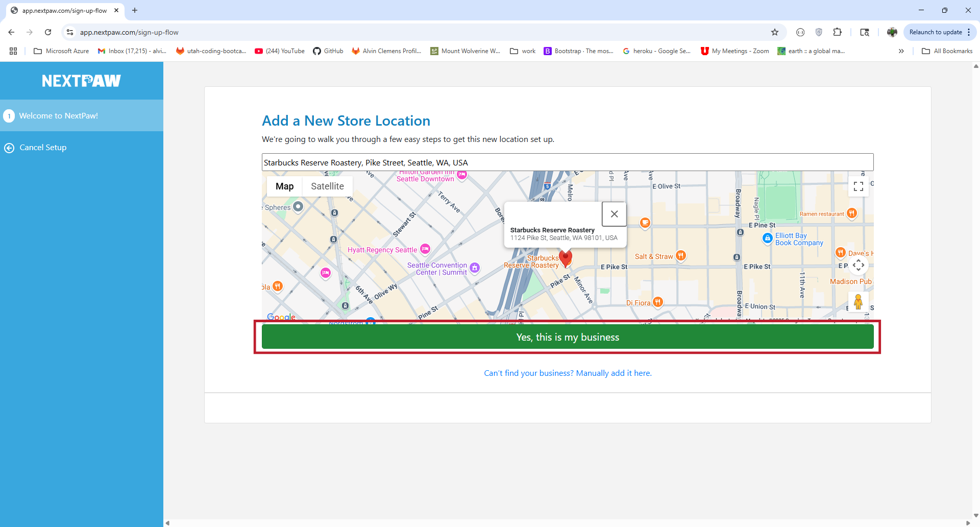Close the app.nextpaw.com tab
The height and width of the screenshot is (527, 980).
tap(116, 10)
